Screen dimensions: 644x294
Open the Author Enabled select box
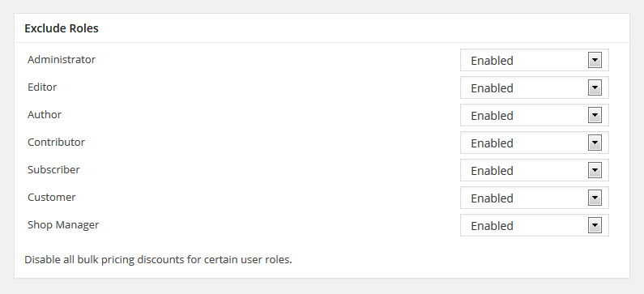[x=535, y=115]
